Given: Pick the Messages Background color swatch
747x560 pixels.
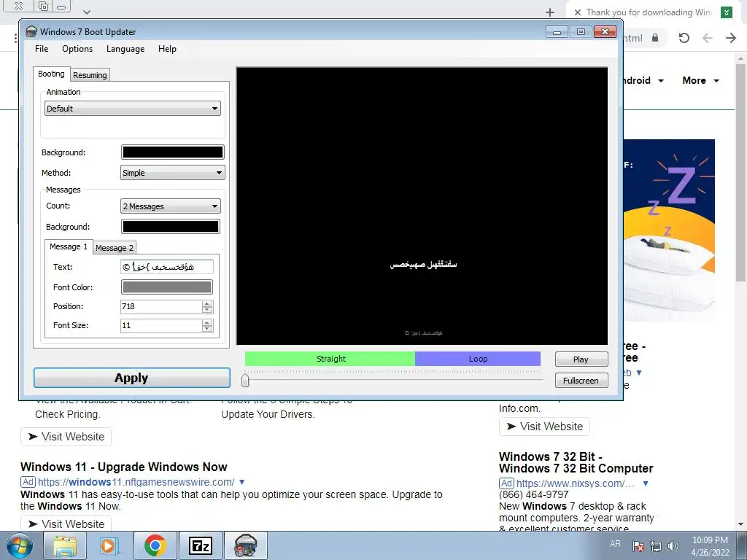Looking at the screenshot, I should [x=171, y=226].
